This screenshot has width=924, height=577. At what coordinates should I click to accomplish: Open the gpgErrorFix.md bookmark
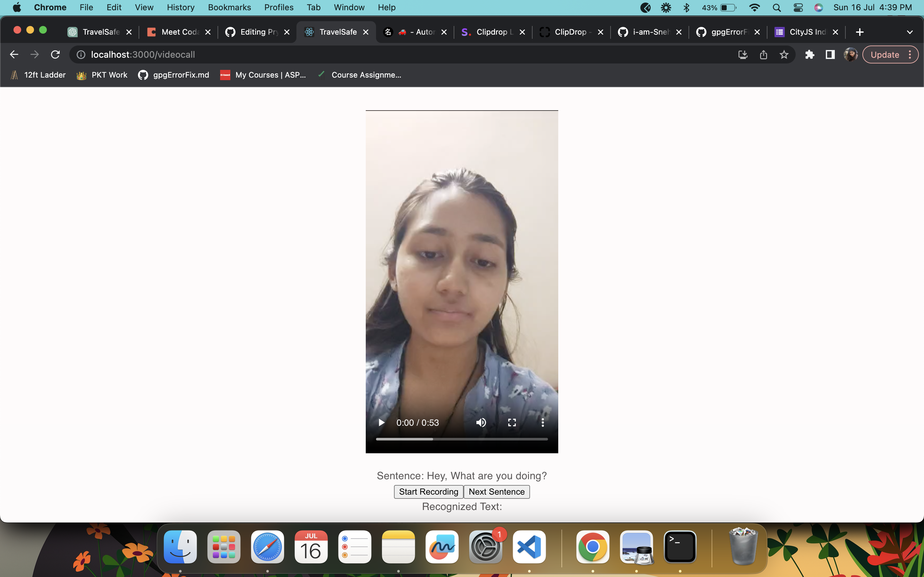(x=174, y=75)
